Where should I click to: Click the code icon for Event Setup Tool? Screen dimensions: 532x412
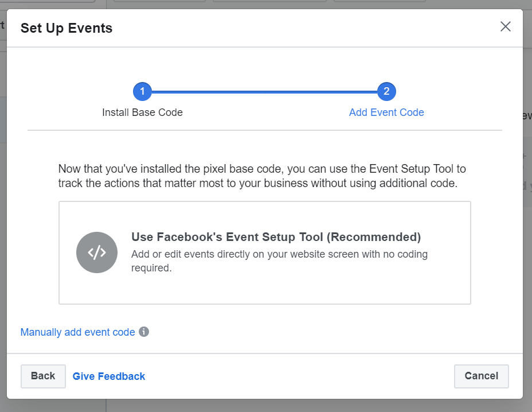click(97, 252)
